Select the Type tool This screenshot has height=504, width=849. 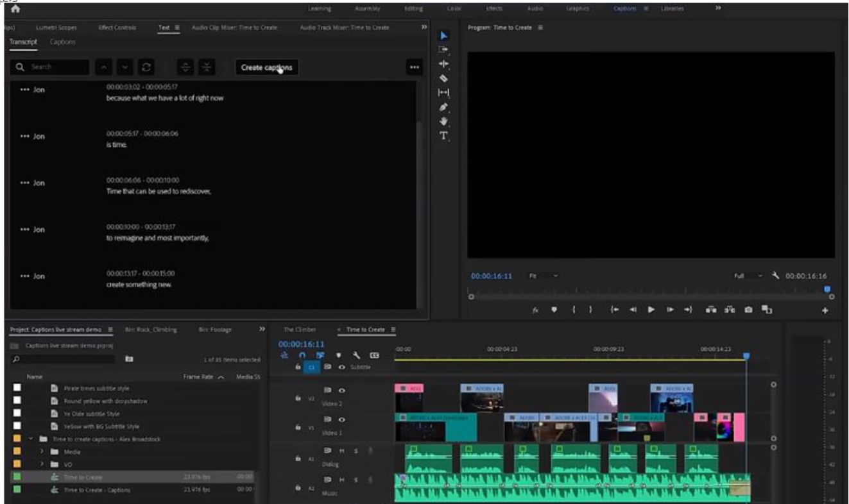(443, 135)
